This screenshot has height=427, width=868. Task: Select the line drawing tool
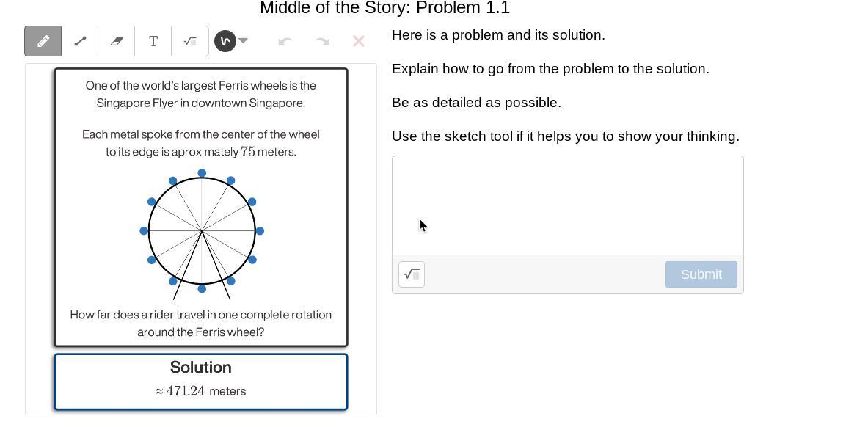click(80, 41)
